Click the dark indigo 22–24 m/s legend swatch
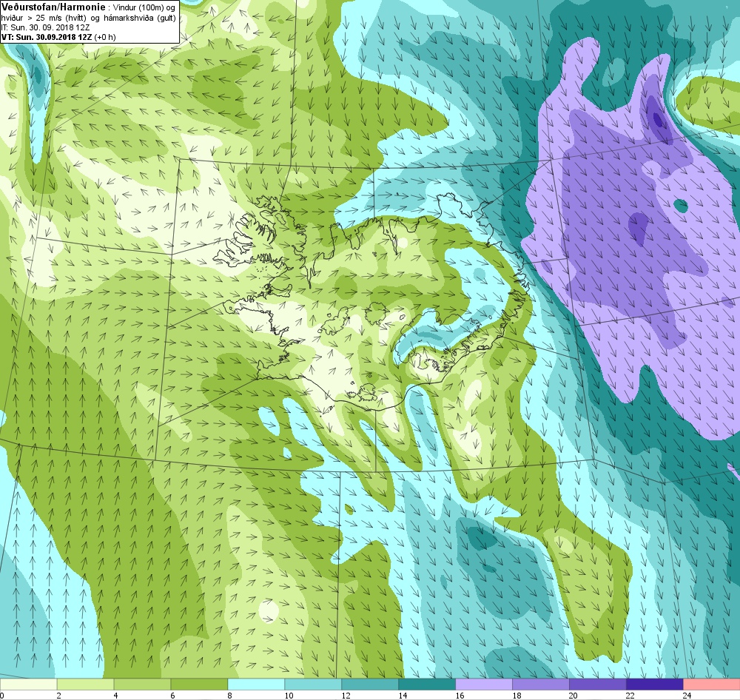This screenshot has height=700, width=740. (655, 684)
